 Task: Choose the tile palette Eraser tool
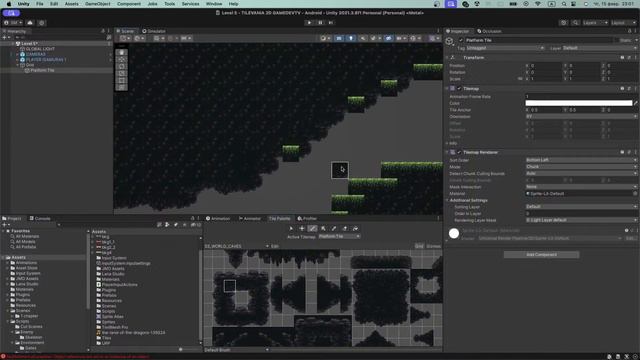(x=344, y=229)
